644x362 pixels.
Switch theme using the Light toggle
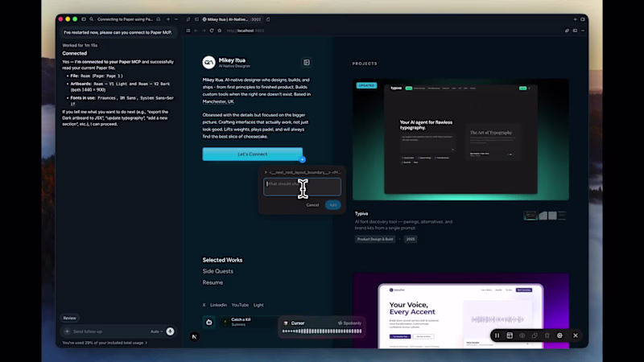(x=258, y=305)
